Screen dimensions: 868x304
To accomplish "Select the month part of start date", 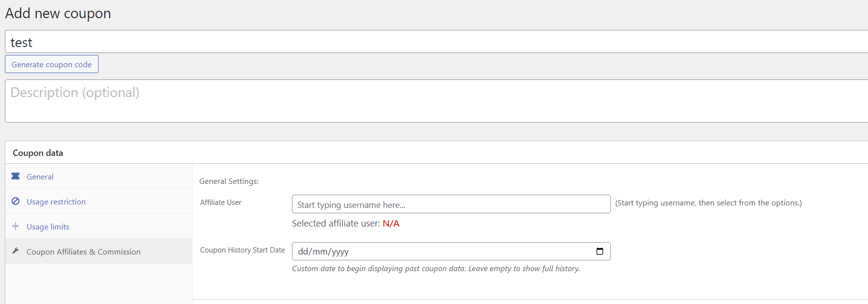I will tap(320, 252).
